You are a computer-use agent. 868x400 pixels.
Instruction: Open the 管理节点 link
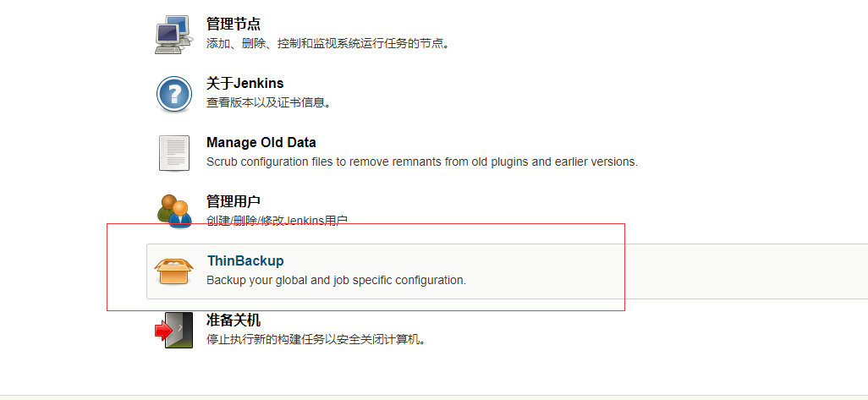click(233, 24)
